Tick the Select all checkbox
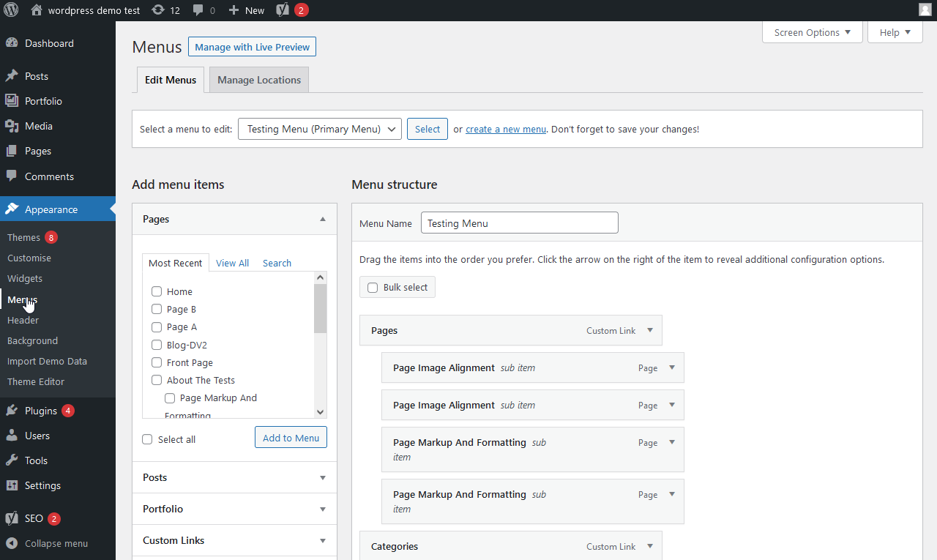Screen dimensions: 937x560 tap(147, 439)
